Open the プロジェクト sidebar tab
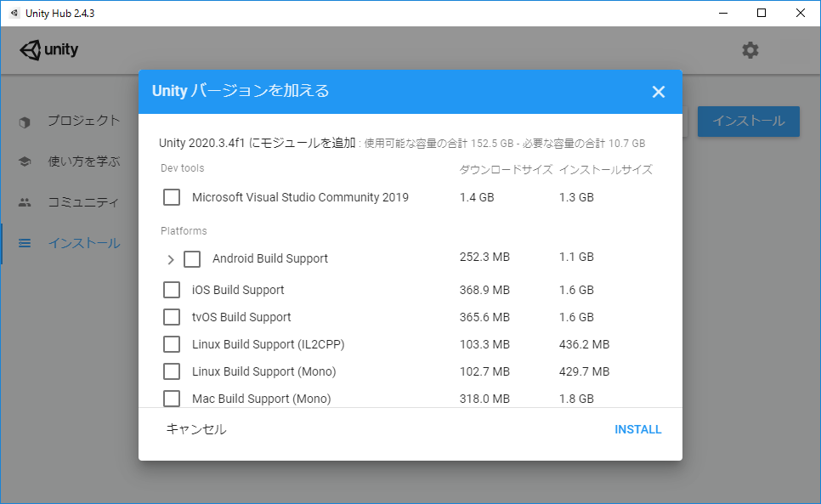 [x=84, y=121]
